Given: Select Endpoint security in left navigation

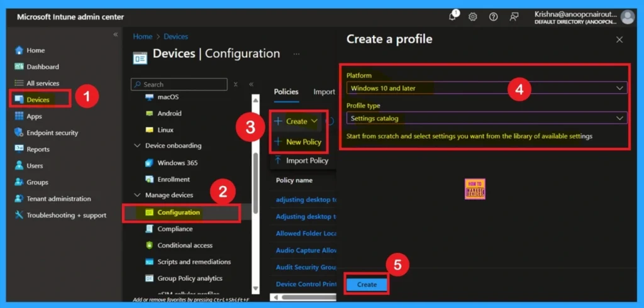Looking at the screenshot, I should pos(52,133).
